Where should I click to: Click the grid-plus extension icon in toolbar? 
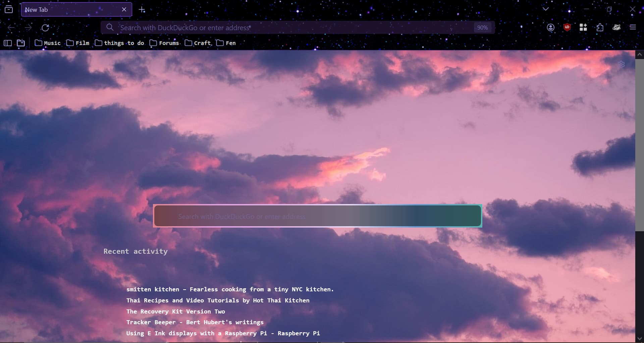coord(583,28)
